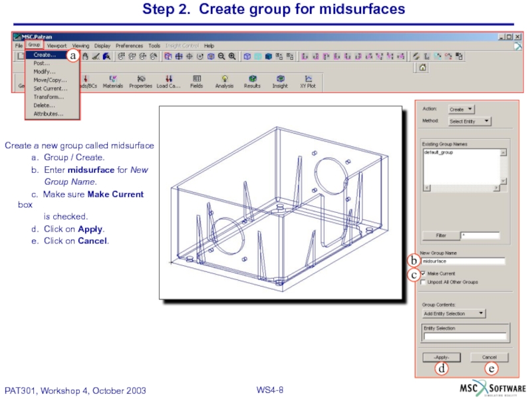The image size is (532, 399).
Task: Open the Properties application icon
Action: [x=140, y=82]
